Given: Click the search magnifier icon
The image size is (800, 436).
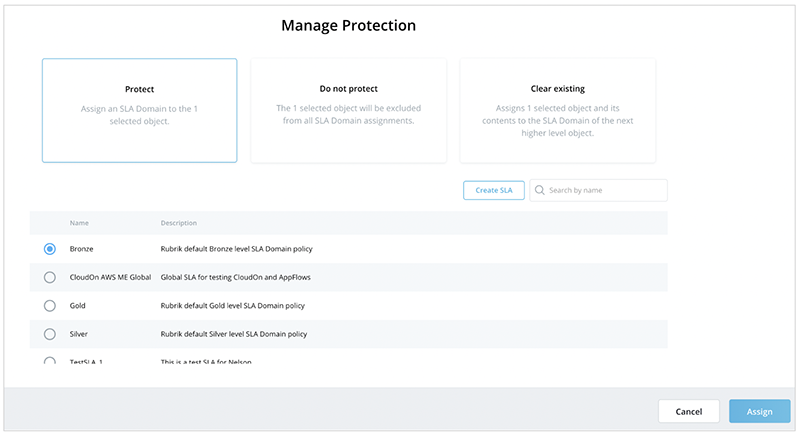Looking at the screenshot, I should [539, 190].
